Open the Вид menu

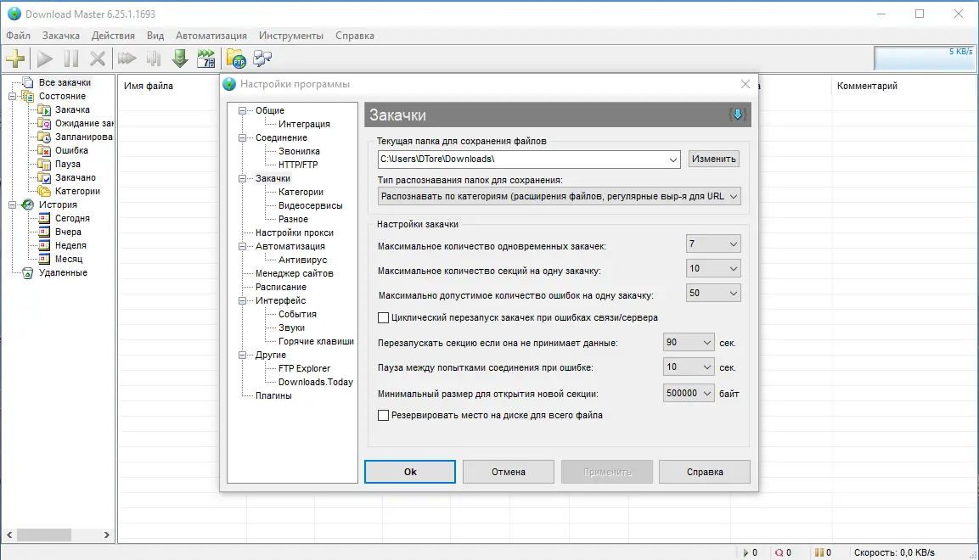point(155,36)
